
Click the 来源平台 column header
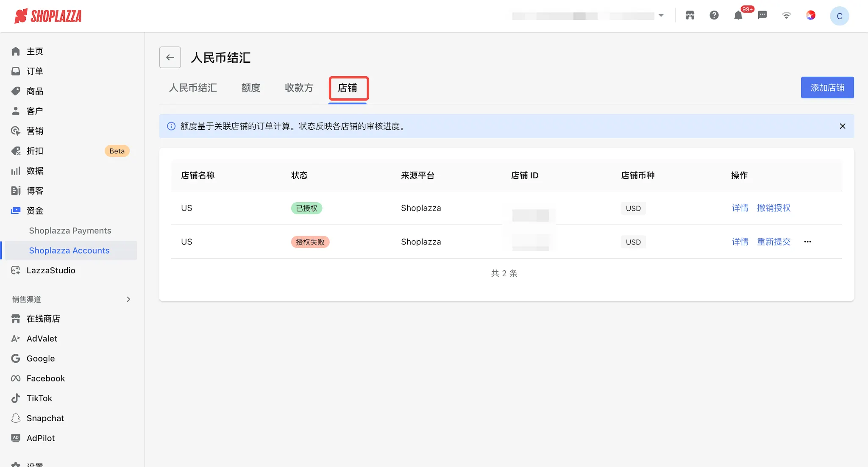(x=418, y=175)
